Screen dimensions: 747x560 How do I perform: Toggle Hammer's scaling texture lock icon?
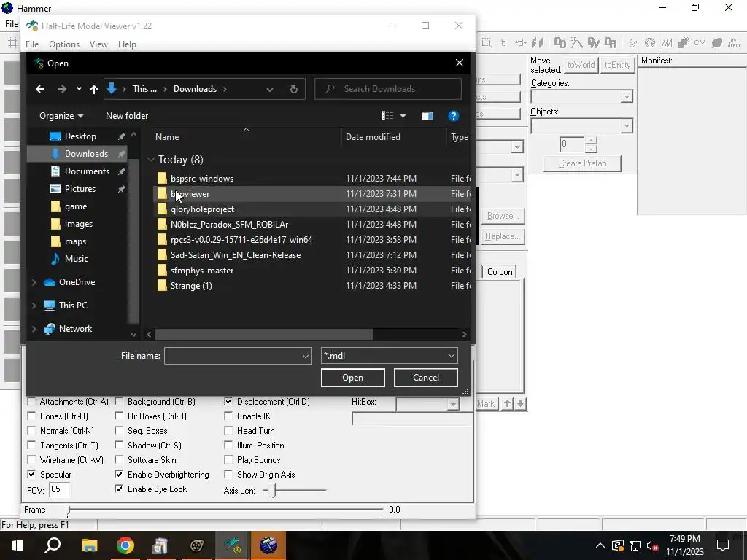[x=520, y=43]
